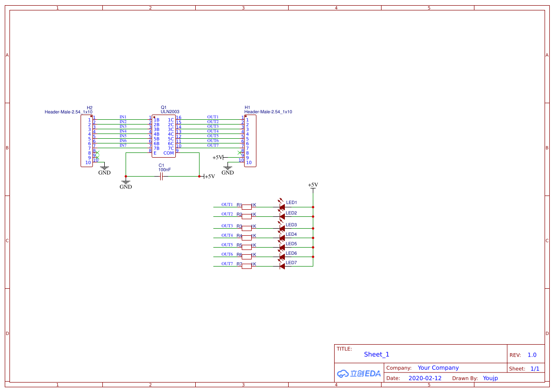Click the OUT7 net label on ULN2003 output wire
Image resolution: width=555 pixels, height=392 pixels.
point(213,145)
